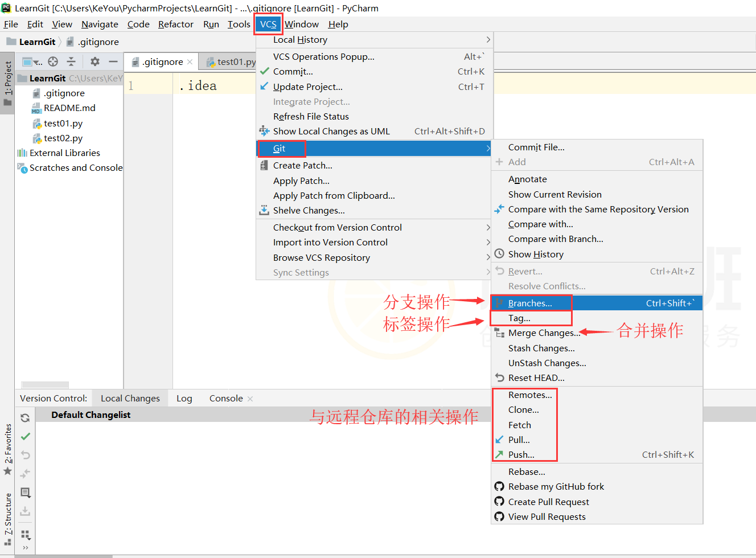Click the show diff icon in Version Control toolbar
The image size is (756, 558).
click(x=25, y=493)
